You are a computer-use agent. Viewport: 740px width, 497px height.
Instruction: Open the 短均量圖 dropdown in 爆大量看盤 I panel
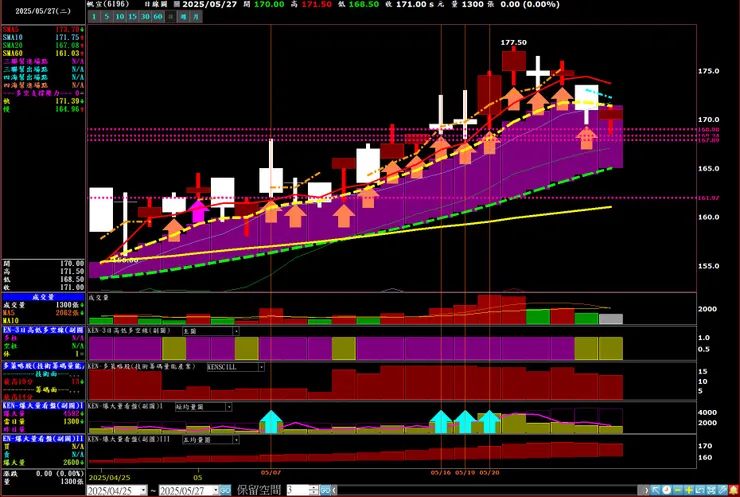pyautogui.click(x=228, y=407)
